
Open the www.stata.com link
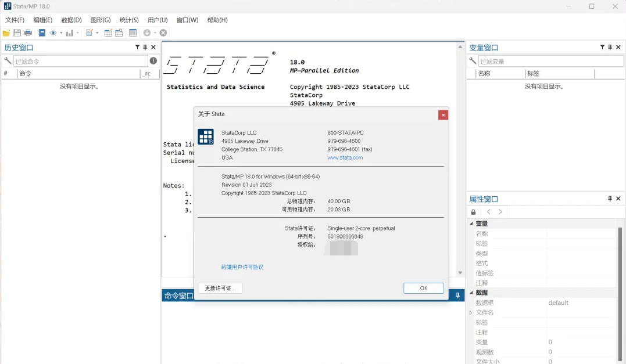(345, 157)
